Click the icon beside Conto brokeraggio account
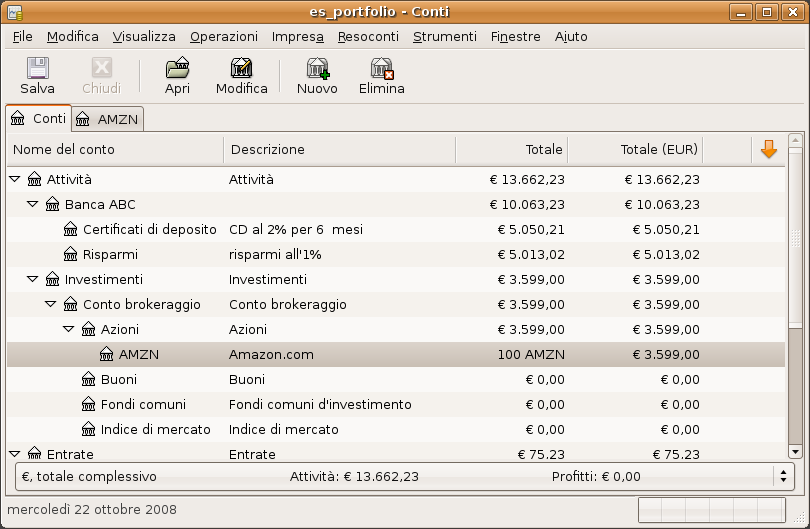 (x=71, y=304)
